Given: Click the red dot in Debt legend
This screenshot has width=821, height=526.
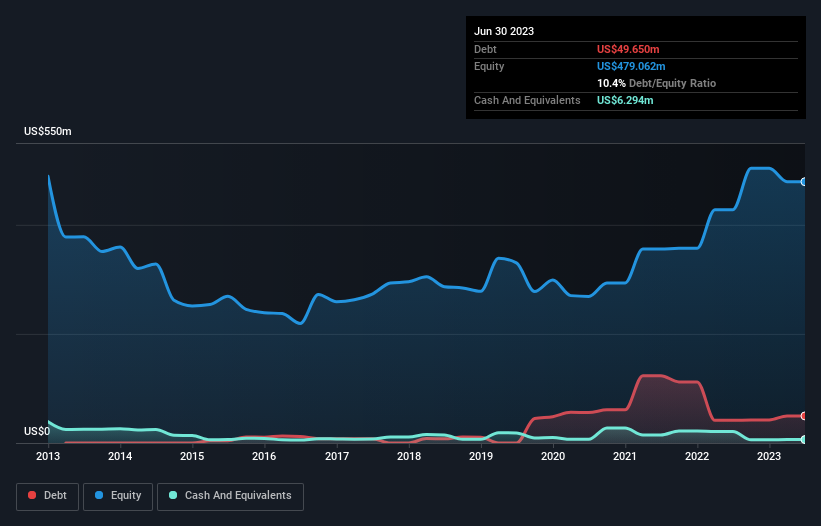Looking at the screenshot, I should click(32, 495).
